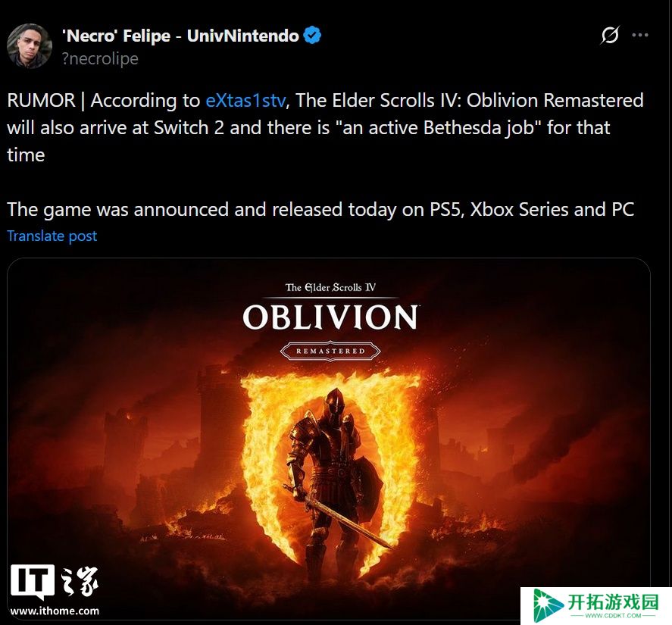The width and height of the screenshot is (672, 625).
Task: Click the RUMOR tweet text paragraph
Action: 326,128
